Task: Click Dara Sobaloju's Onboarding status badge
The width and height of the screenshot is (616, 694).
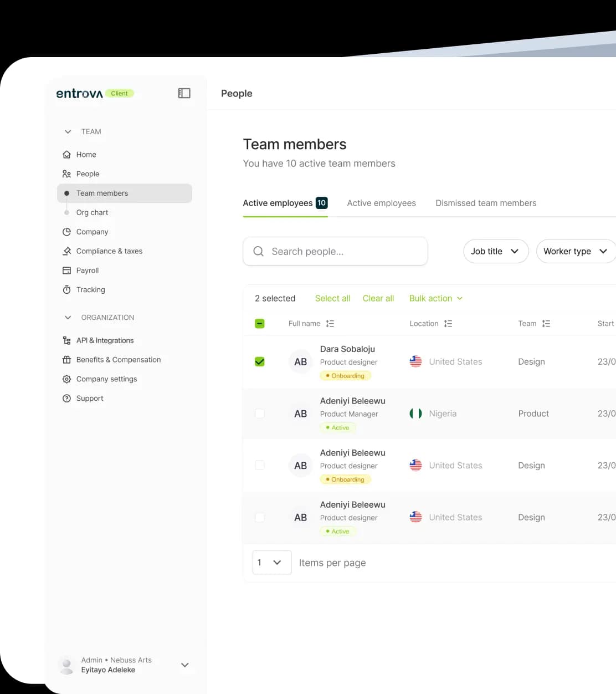Action: (x=346, y=376)
